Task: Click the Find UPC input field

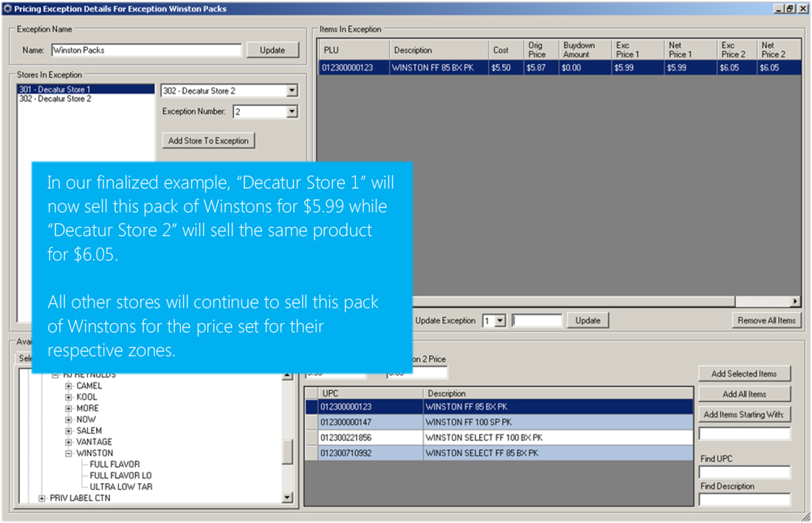Action: (744, 472)
